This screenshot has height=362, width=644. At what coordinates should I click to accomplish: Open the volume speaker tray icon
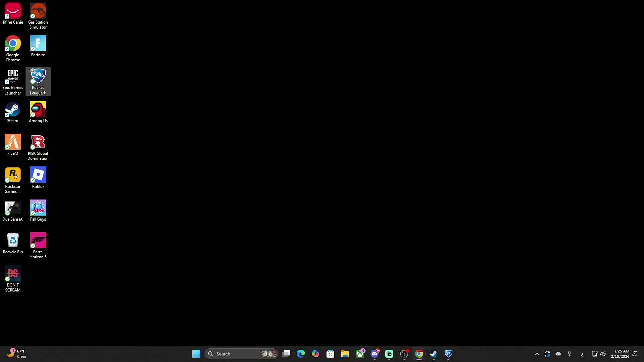pos(603,354)
